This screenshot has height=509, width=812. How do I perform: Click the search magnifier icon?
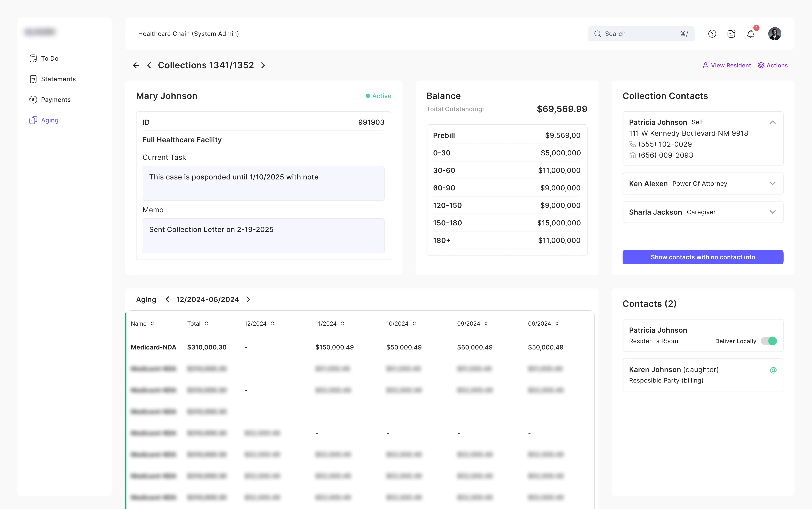click(597, 34)
